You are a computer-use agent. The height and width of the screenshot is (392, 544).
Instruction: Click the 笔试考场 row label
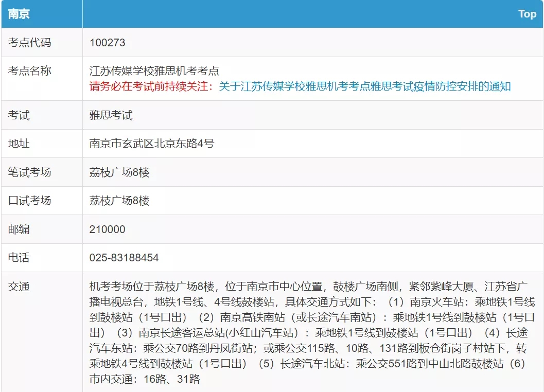29,172
